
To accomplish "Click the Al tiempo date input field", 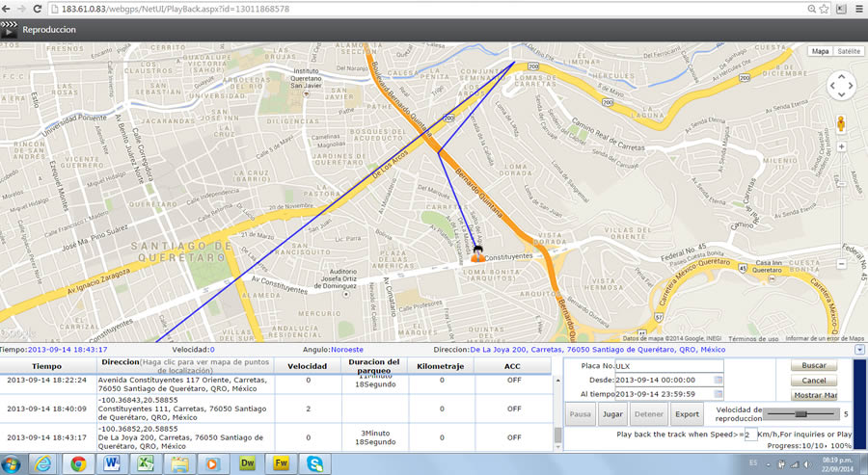I will click(x=668, y=394).
